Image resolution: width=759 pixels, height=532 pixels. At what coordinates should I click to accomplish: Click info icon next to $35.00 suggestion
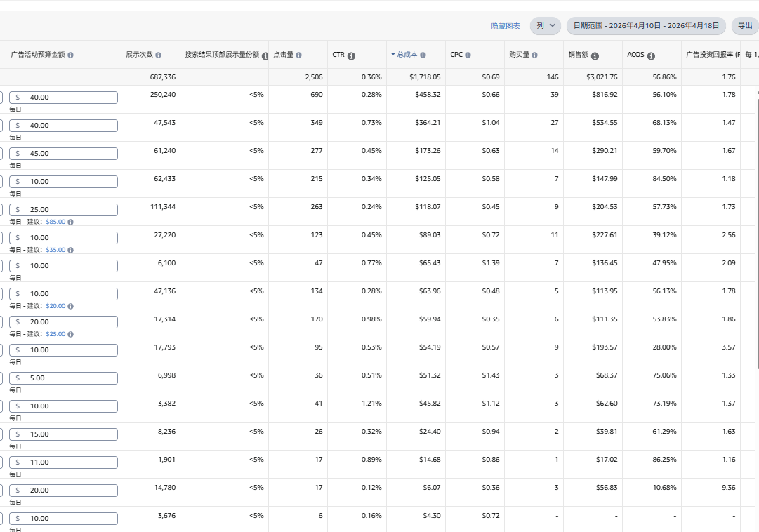70,250
